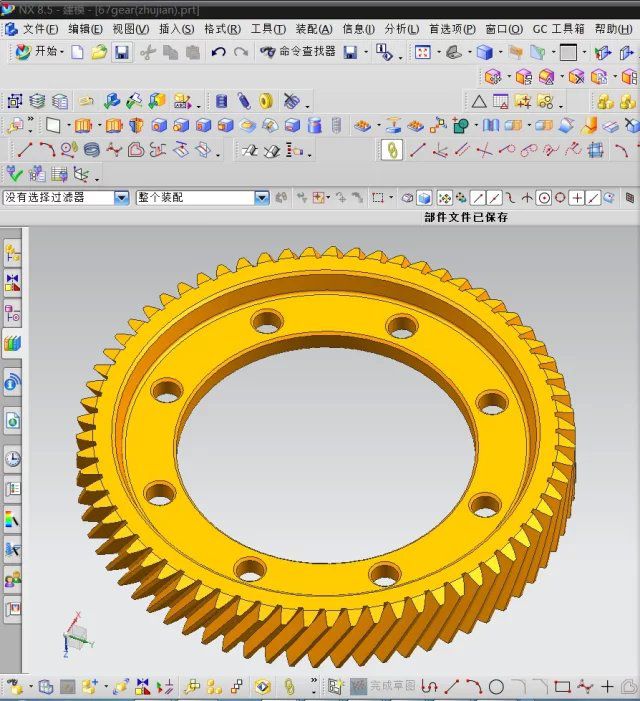Open the Reuse Library books icon
This screenshot has width=640, height=701.
point(13,344)
